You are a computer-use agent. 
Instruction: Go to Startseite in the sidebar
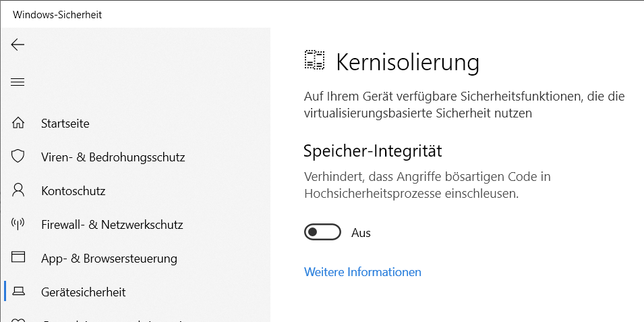(x=65, y=124)
